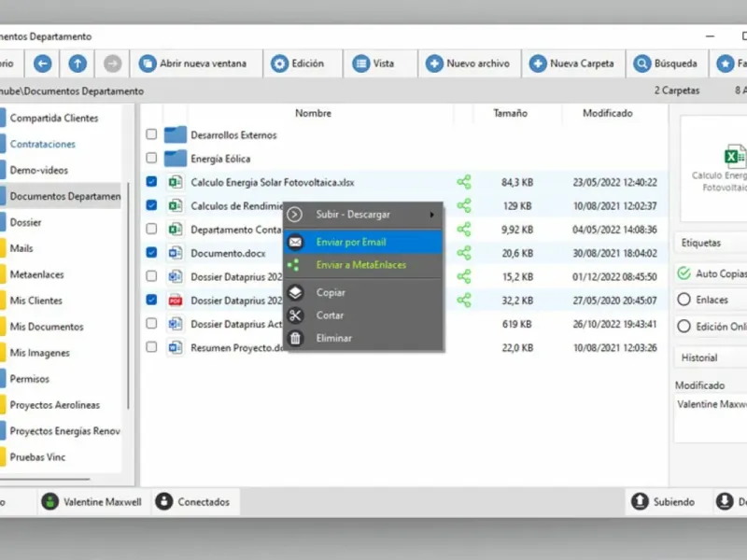Viewport: 747px width, 560px height.
Task: Click the Conectados users icon
Action: (x=164, y=501)
